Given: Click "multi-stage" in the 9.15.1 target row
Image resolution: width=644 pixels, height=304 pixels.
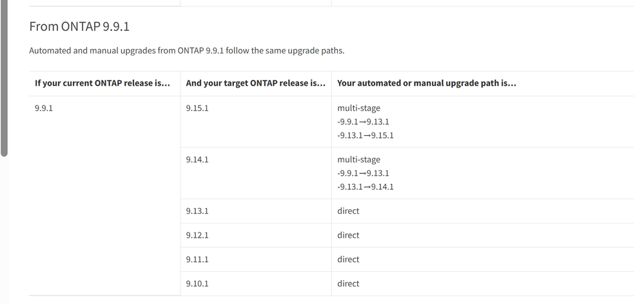Looking at the screenshot, I should coord(358,108).
